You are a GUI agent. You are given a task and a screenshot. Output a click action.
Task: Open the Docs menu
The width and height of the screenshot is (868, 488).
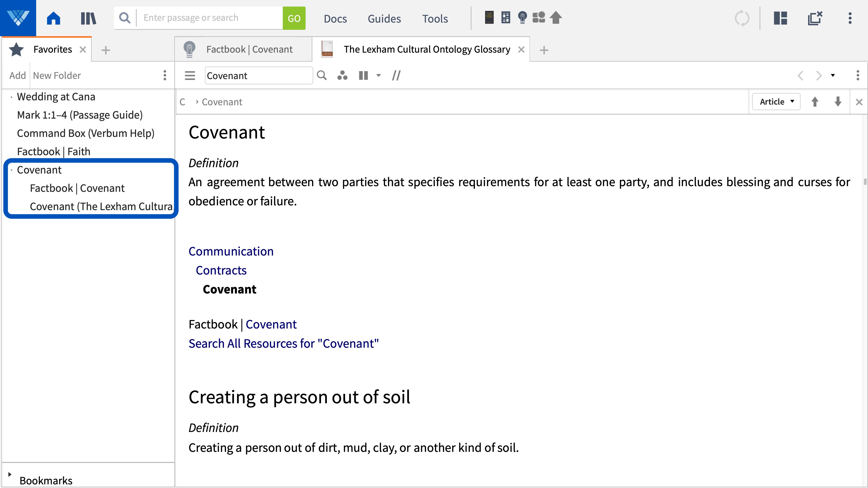(x=335, y=19)
